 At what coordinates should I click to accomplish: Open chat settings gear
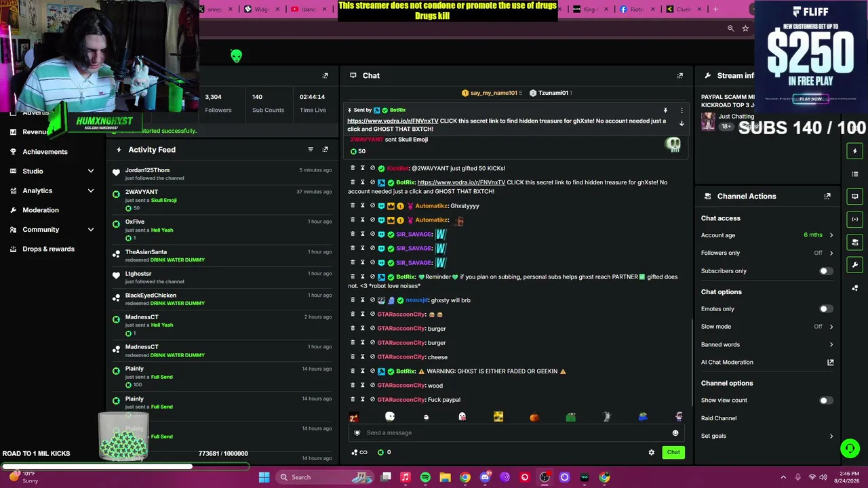click(652, 452)
